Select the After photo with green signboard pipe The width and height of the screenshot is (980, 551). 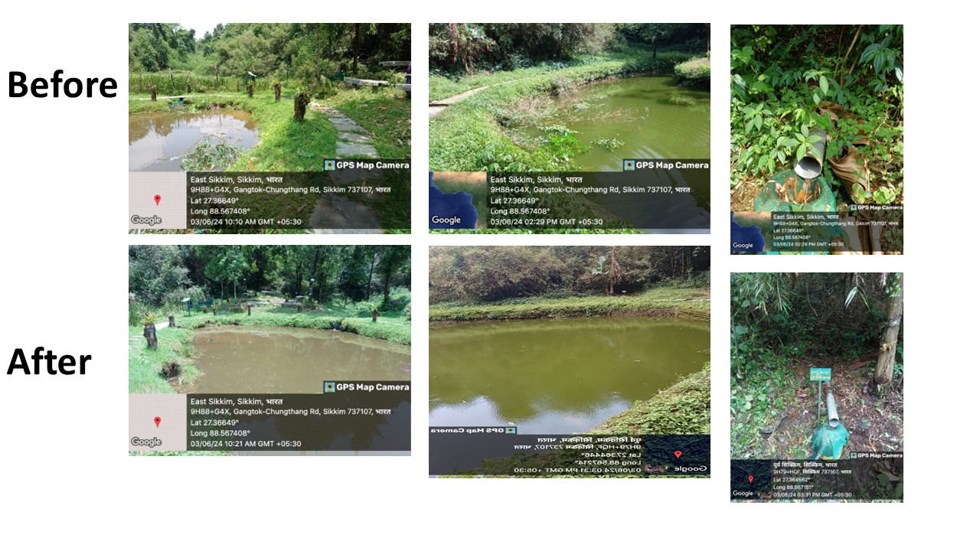[817, 387]
